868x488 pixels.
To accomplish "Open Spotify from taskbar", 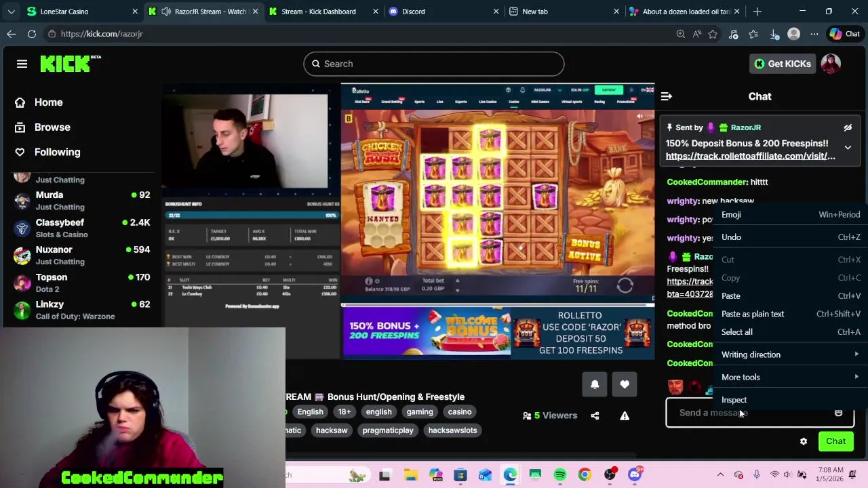I will click(x=560, y=474).
